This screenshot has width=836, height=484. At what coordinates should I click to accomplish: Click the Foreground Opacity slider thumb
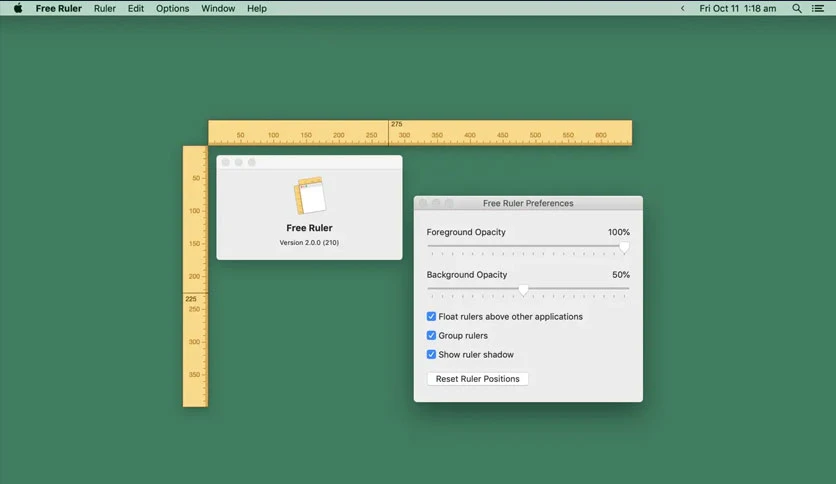coord(624,247)
